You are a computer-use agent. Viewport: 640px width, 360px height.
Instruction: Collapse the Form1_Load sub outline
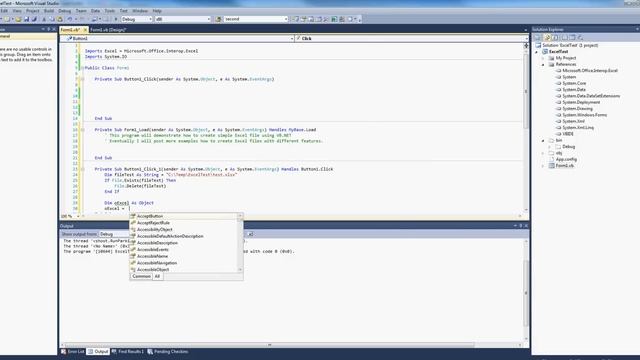(83, 130)
